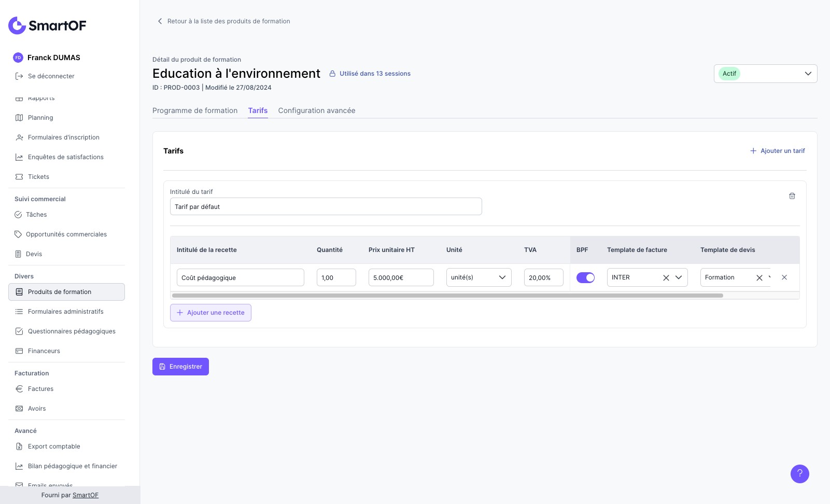Click the Ajouter un tarif link
Viewport: 830px width, 504px height.
pyautogui.click(x=777, y=151)
